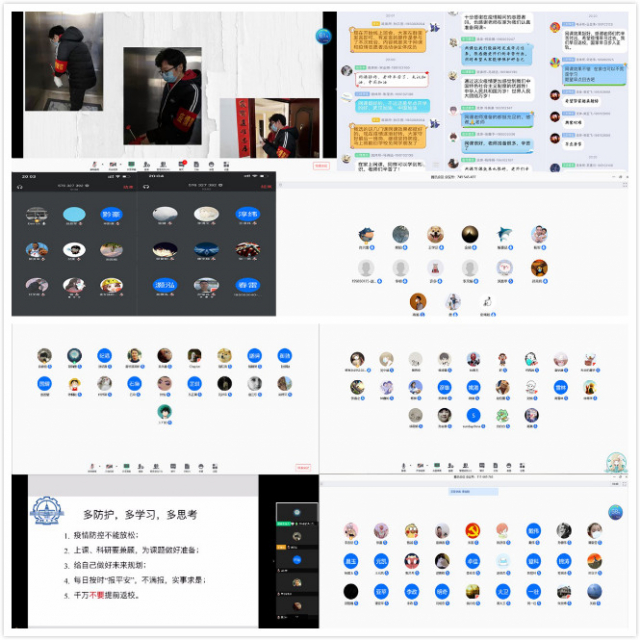Click the solid black circle avatar
640x640 pixels.
click(x=351, y=591)
